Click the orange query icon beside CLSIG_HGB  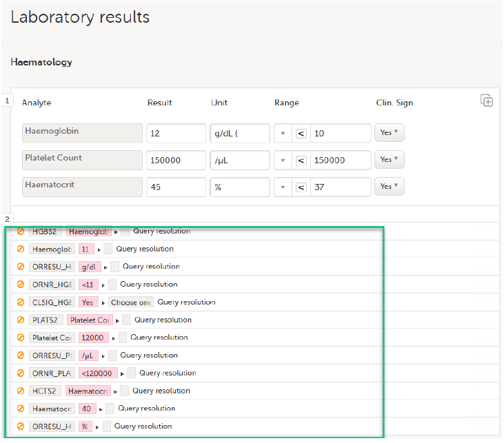point(21,302)
